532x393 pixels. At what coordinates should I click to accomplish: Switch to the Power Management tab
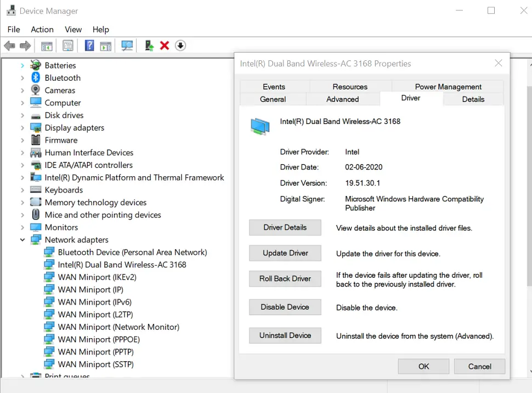[448, 87]
